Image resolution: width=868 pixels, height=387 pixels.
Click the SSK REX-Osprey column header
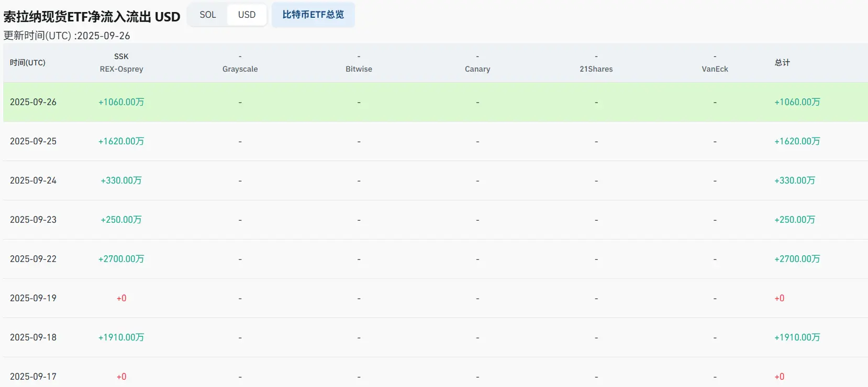[x=121, y=63]
